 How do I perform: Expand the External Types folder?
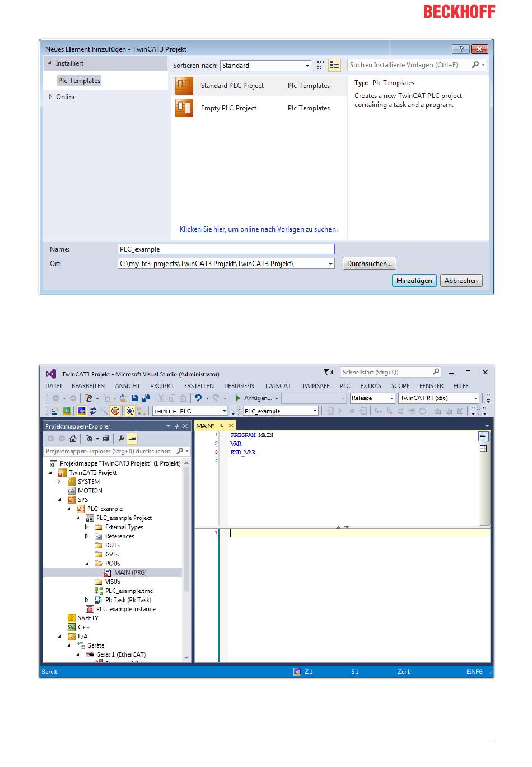click(x=87, y=527)
